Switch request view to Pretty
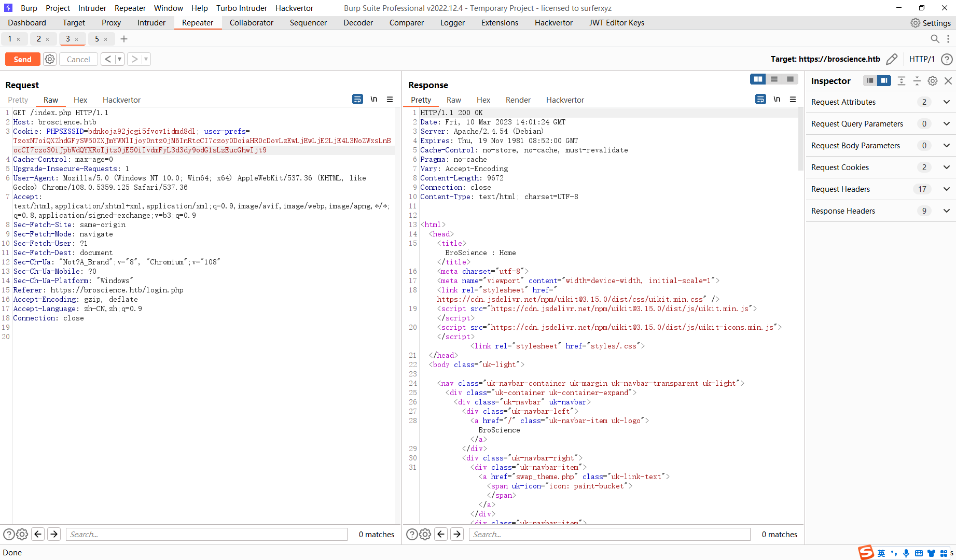The height and width of the screenshot is (560, 956). [18, 100]
